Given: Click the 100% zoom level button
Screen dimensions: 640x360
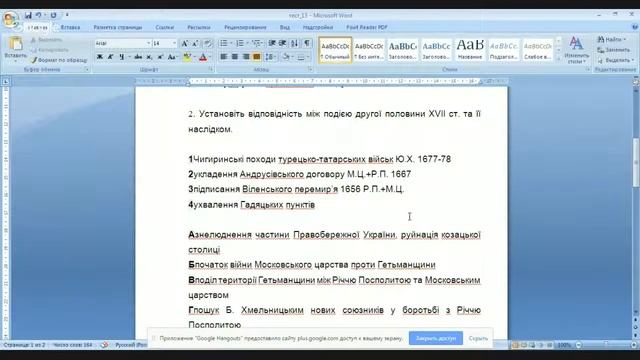Looking at the screenshot, I should pos(564,345).
